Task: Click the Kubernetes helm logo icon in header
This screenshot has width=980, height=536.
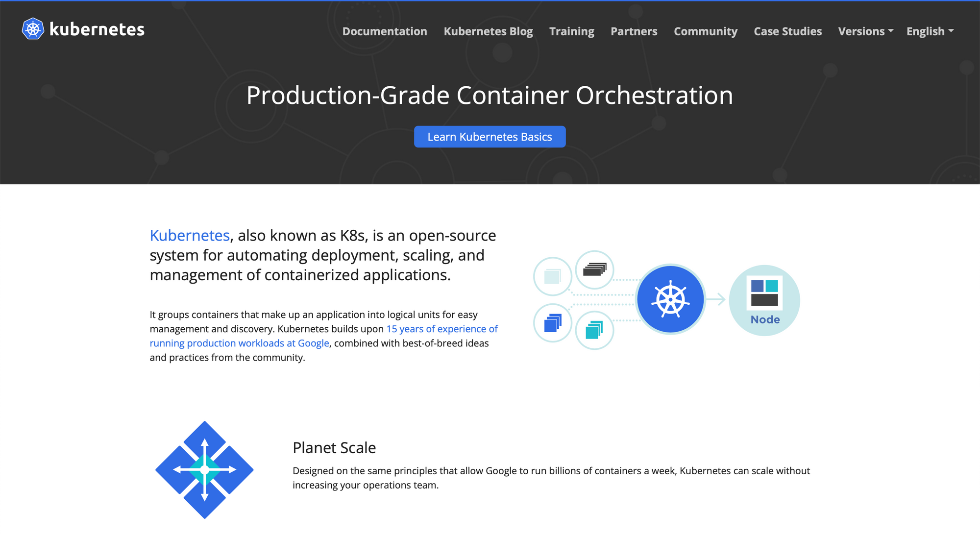Action: tap(33, 29)
